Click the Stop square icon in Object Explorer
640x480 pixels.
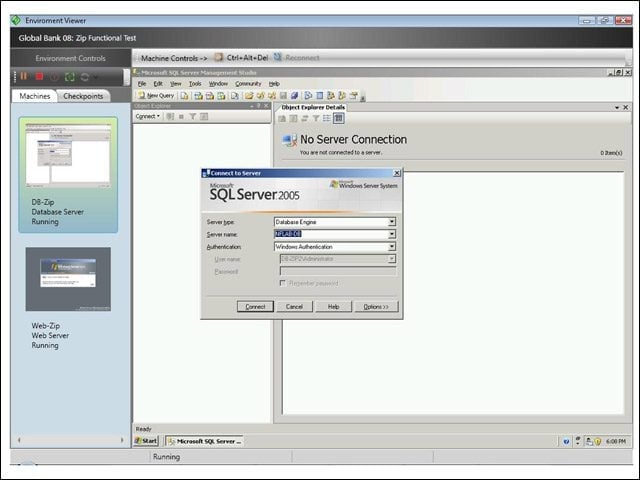181,117
